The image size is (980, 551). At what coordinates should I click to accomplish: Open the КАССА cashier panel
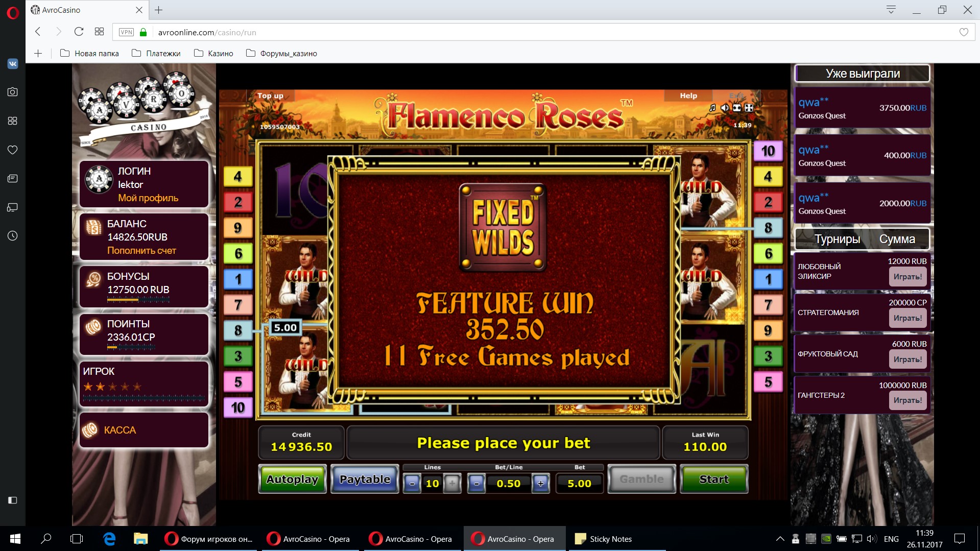point(144,430)
